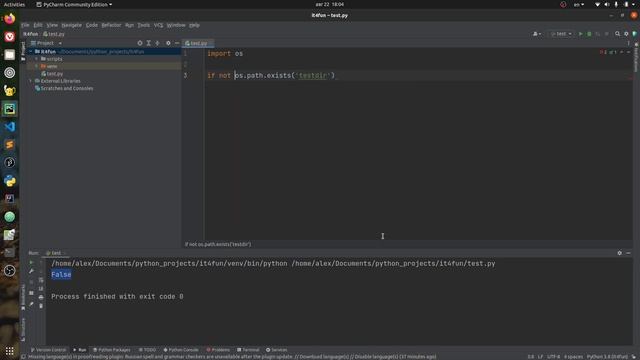This screenshot has width=640, height=360.
Task: Click test.py breadcrumb in navigation bar
Action: click(x=54, y=34)
